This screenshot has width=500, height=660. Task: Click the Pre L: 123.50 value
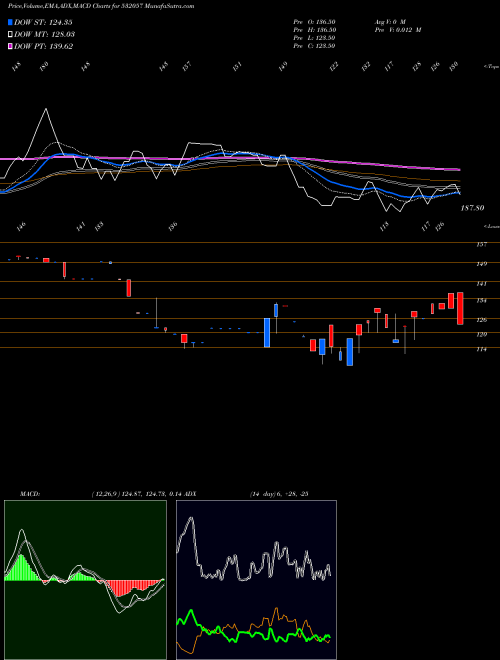point(314,38)
